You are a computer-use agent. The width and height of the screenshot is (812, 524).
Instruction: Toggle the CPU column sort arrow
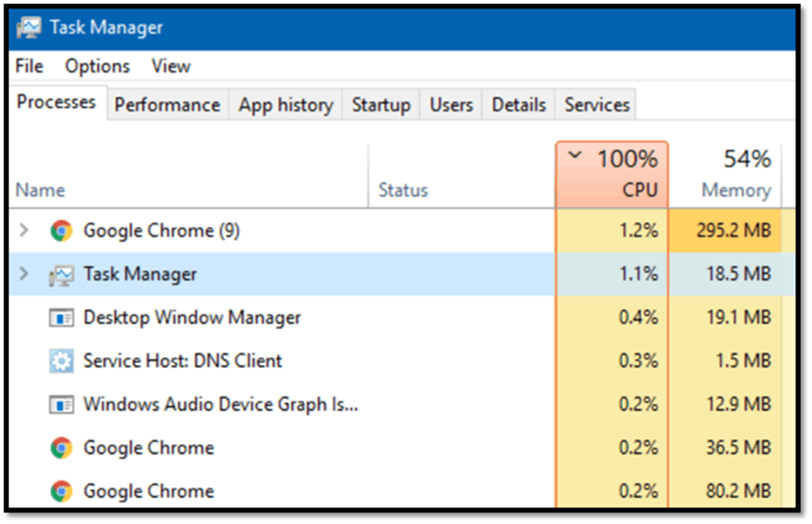tap(575, 155)
